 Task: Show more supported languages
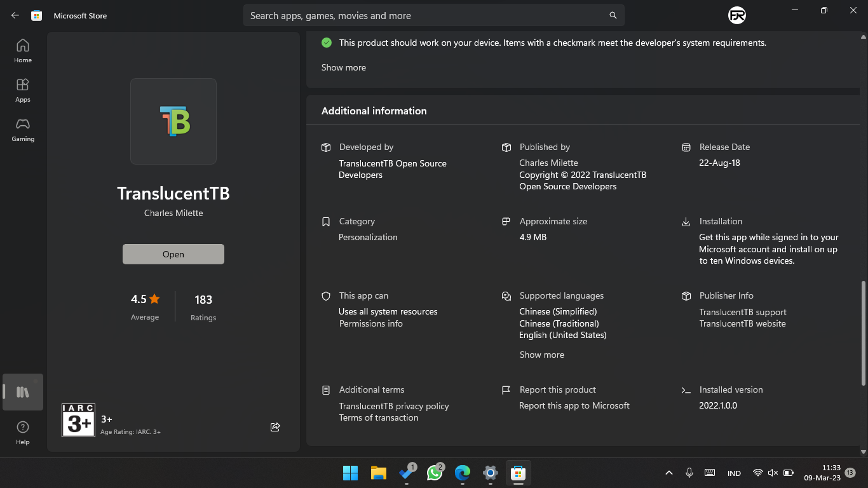(541, 355)
